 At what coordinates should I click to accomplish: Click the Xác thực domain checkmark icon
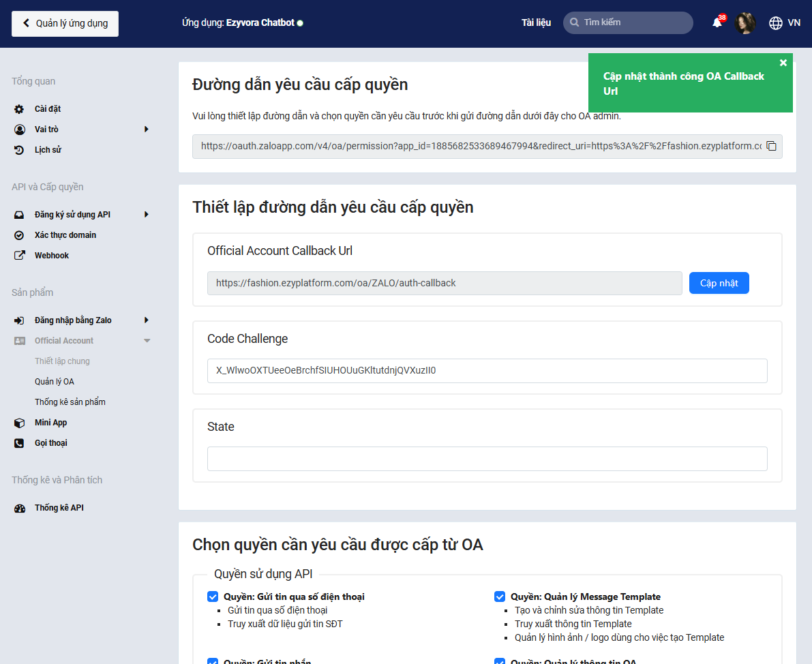point(19,235)
